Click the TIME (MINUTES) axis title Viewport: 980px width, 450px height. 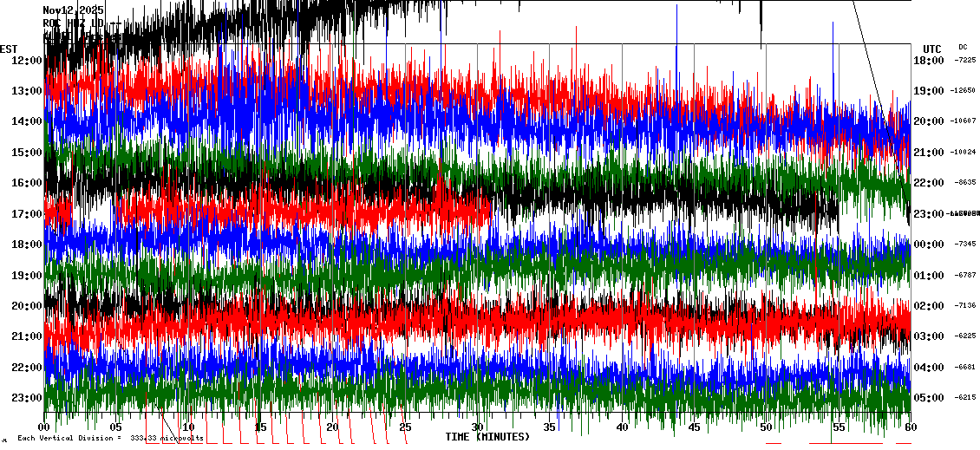pyautogui.click(x=487, y=437)
